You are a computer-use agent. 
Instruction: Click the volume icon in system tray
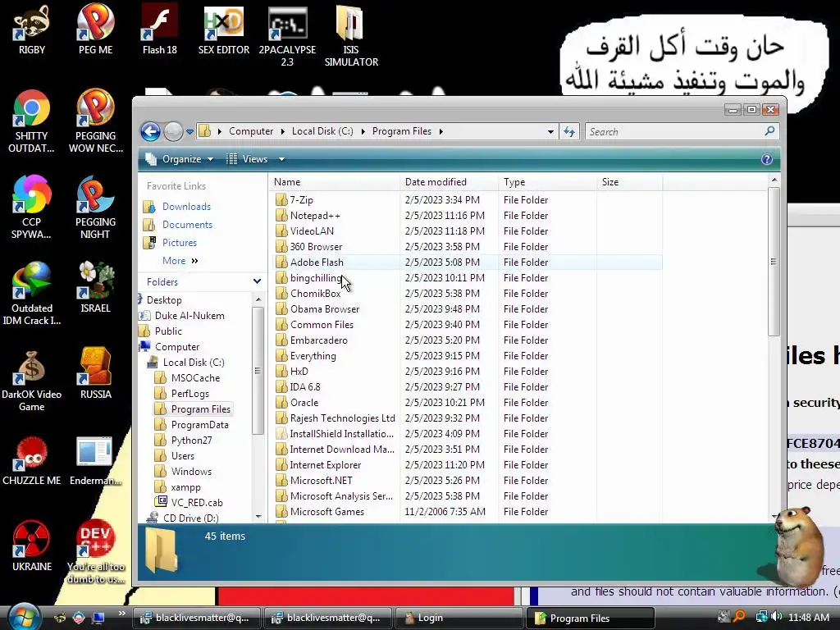point(777,617)
